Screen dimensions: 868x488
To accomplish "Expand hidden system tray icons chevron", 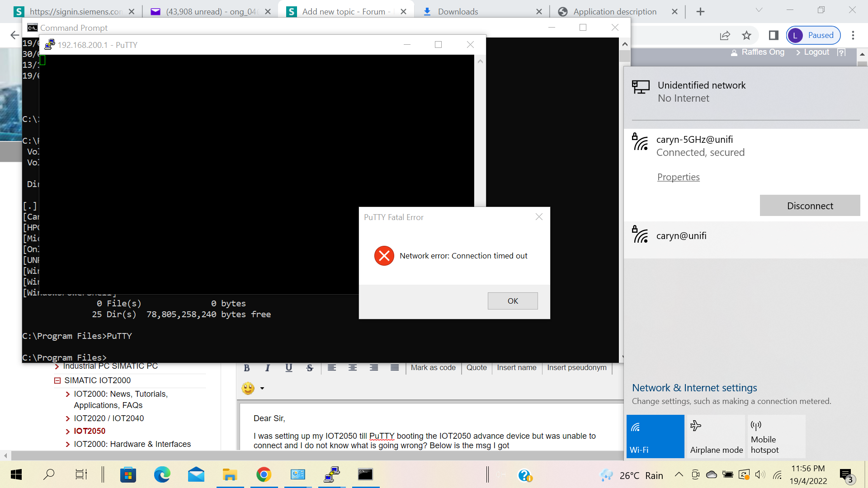I will click(679, 474).
